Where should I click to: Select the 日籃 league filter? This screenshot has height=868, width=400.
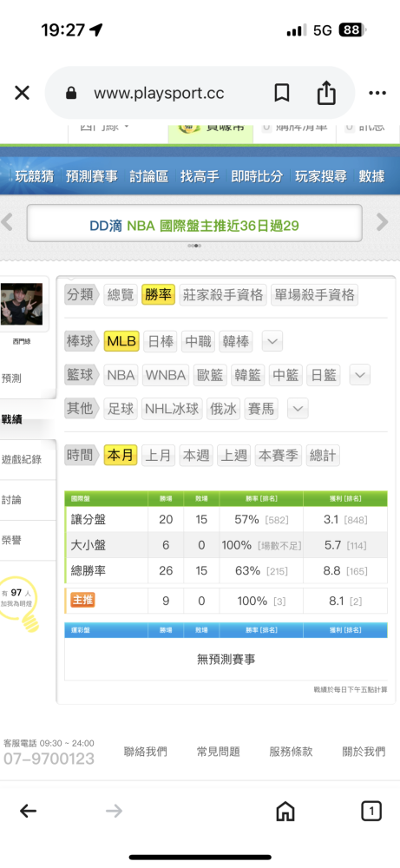(x=323, y=375)
